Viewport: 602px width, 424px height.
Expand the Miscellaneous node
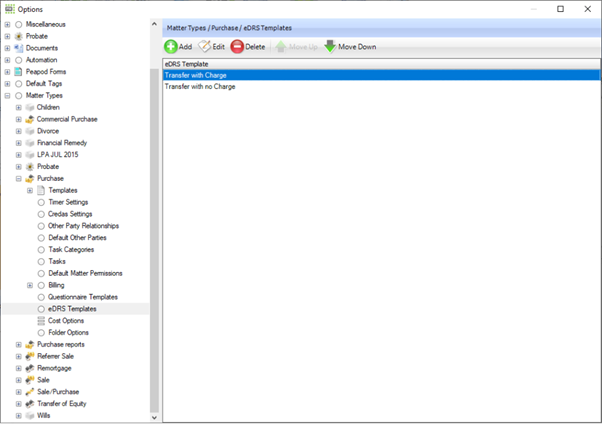(x=7, y=25)
